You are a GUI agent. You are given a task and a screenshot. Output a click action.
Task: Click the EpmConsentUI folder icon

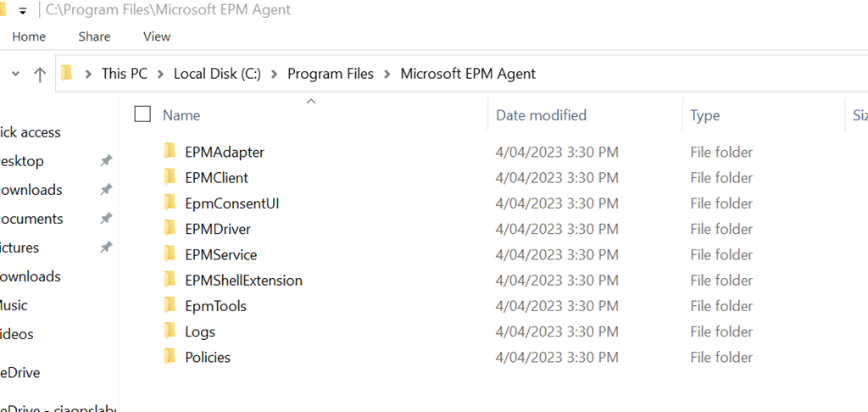pos(170,203)
